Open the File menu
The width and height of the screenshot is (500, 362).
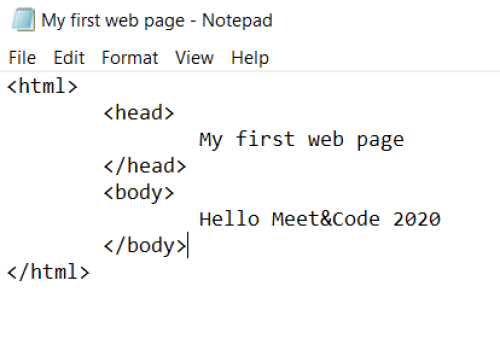[22, 58]
